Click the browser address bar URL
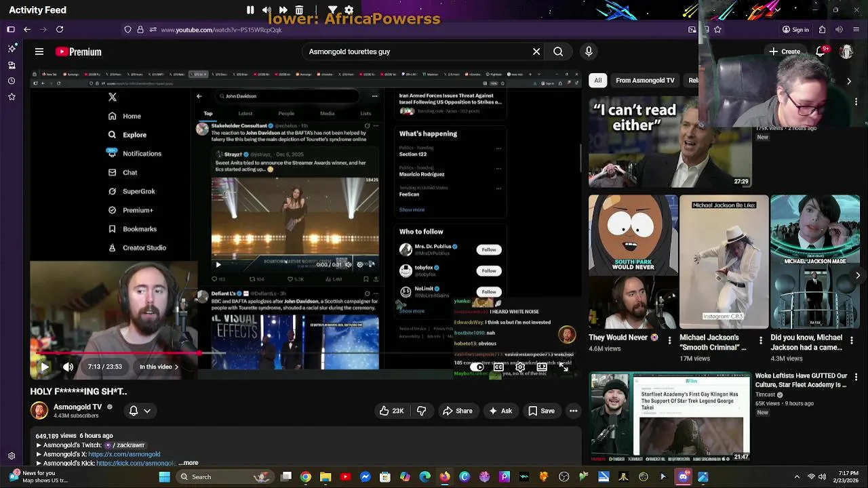 pyautogui.click(x=221, y=30)
